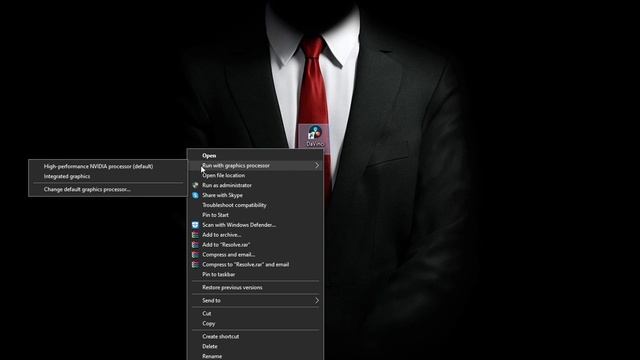
Task: Select Troubleshoot compatibility
Action: point(256,205)
